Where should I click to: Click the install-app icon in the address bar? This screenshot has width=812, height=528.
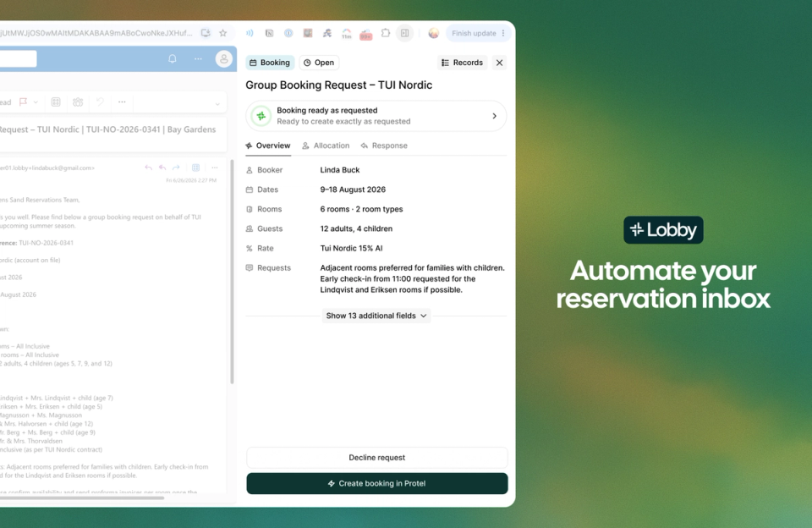tap(206, 33)
